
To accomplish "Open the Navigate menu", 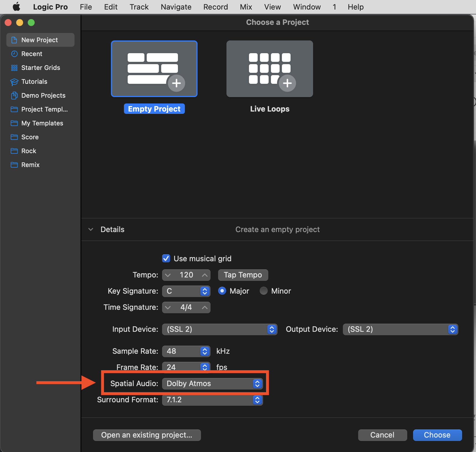I will click(x=176, y=7).
